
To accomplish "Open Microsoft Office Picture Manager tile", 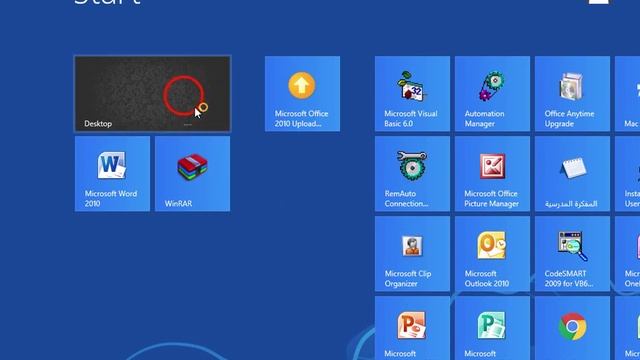I will pos(492,174).
